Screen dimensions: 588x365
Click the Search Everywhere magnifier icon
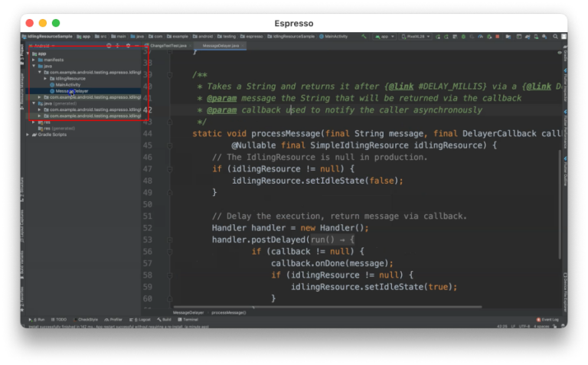coord(555,37)
